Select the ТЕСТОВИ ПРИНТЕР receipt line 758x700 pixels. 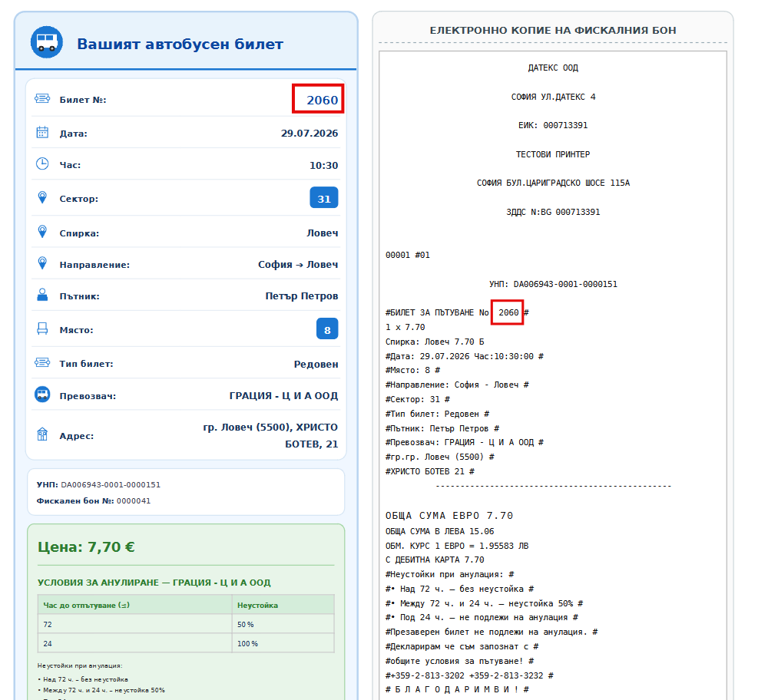click(553, 154)
